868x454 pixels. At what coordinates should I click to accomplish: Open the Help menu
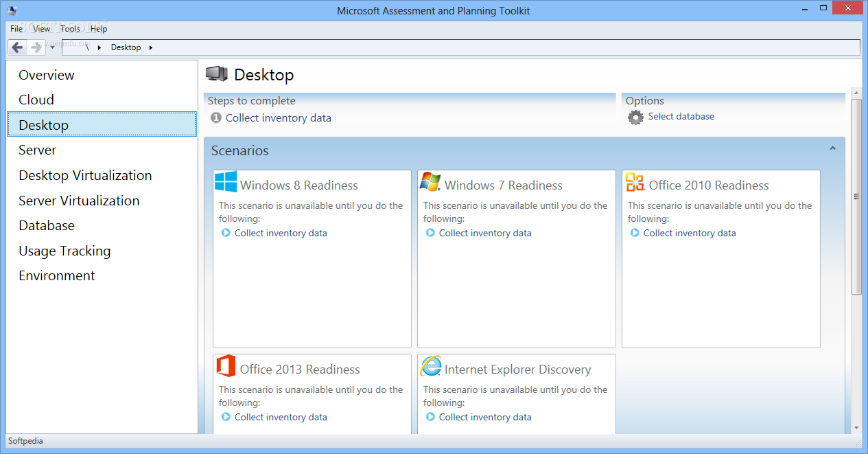tap(99, 29)
